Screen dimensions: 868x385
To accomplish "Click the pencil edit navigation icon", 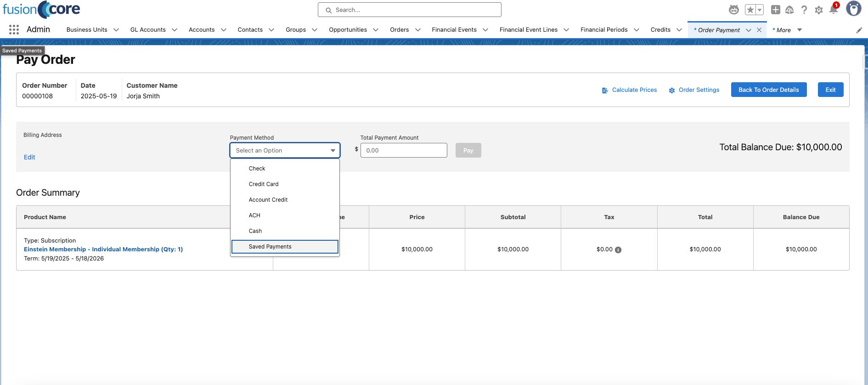I will click(859, 30).
